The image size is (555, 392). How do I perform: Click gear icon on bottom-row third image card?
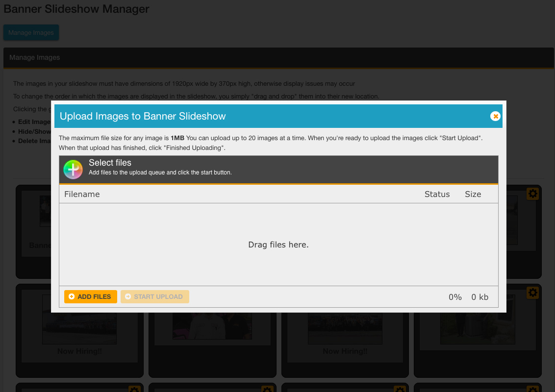(400, 390)
